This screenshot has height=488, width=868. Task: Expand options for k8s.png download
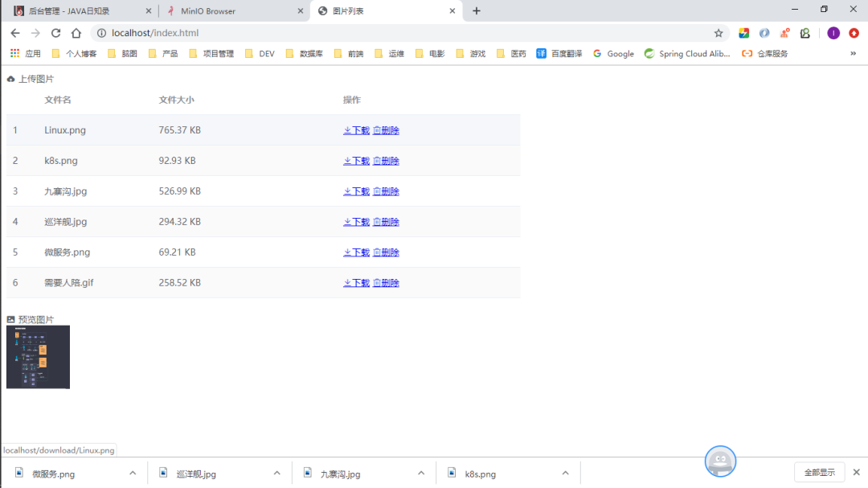pyautogui.click(x=565, y=473)
